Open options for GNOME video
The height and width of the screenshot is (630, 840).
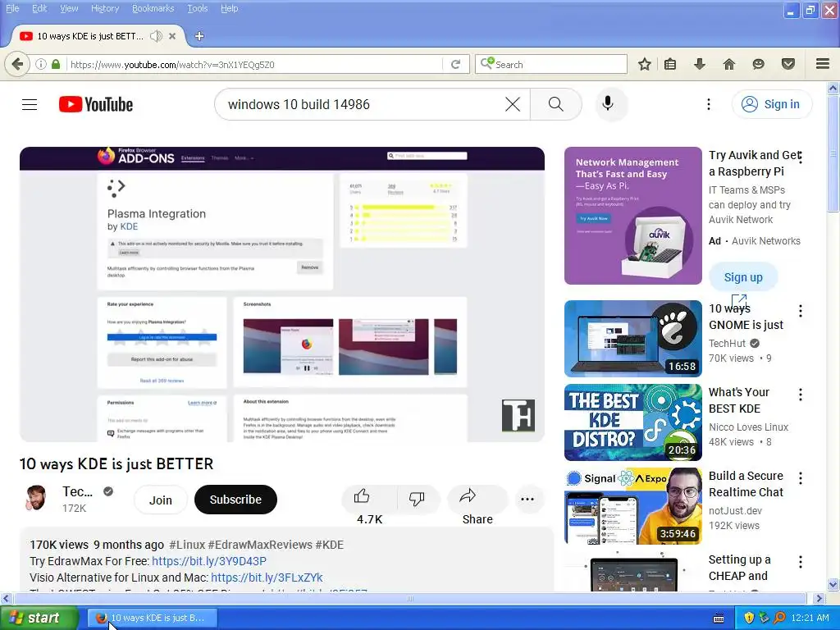(x=801, y=311)
